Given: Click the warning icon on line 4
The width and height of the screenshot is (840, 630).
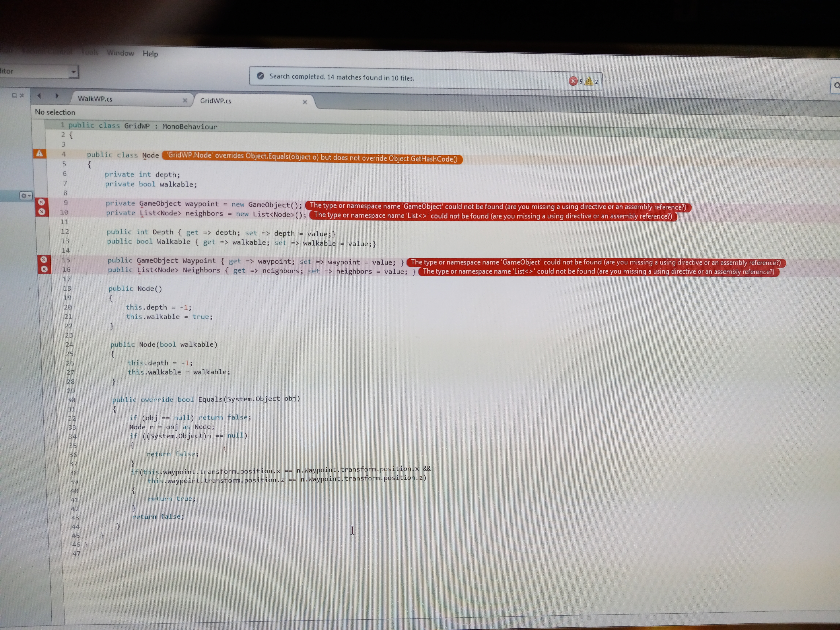Looking at the screenshot, I should coord(40,153).
